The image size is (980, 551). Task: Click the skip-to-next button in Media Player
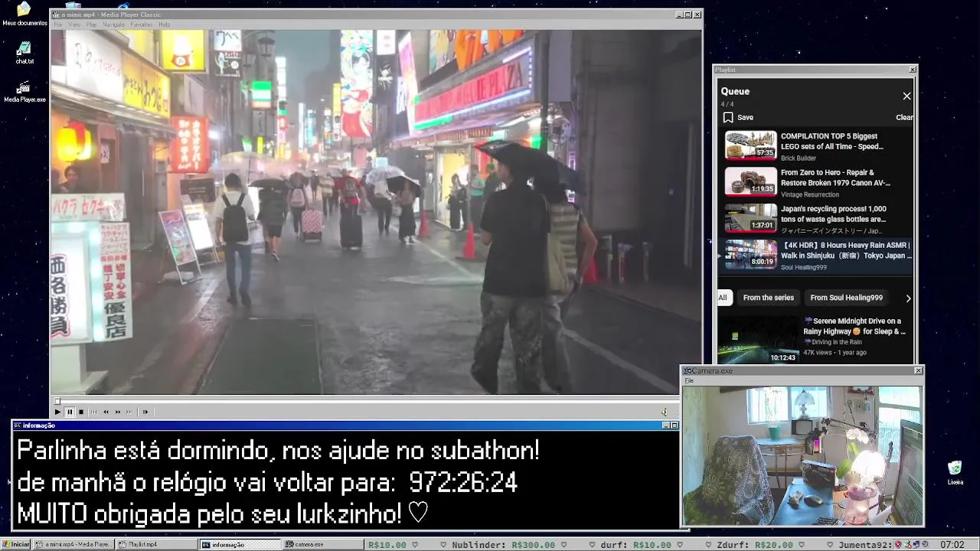[x=129, y=412]
